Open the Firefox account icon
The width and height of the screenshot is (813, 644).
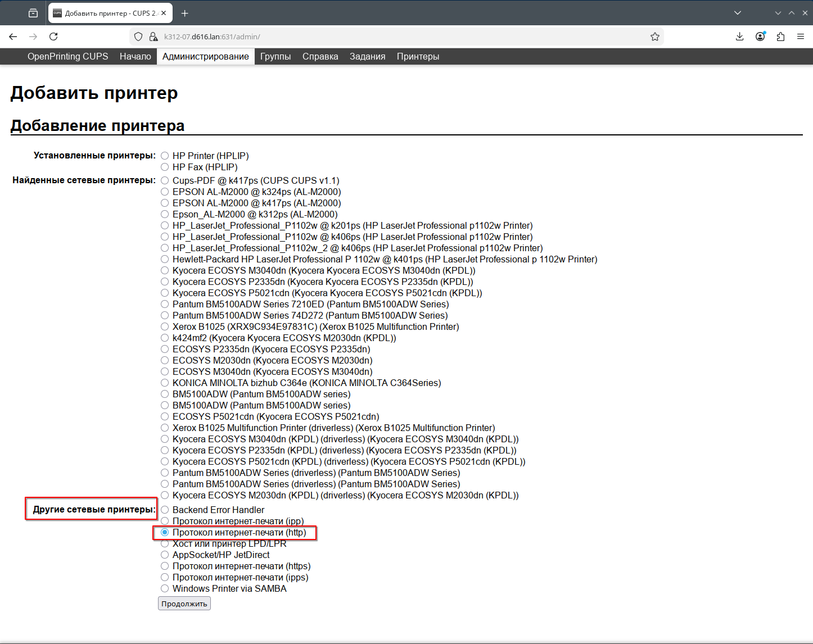(760, 37)
